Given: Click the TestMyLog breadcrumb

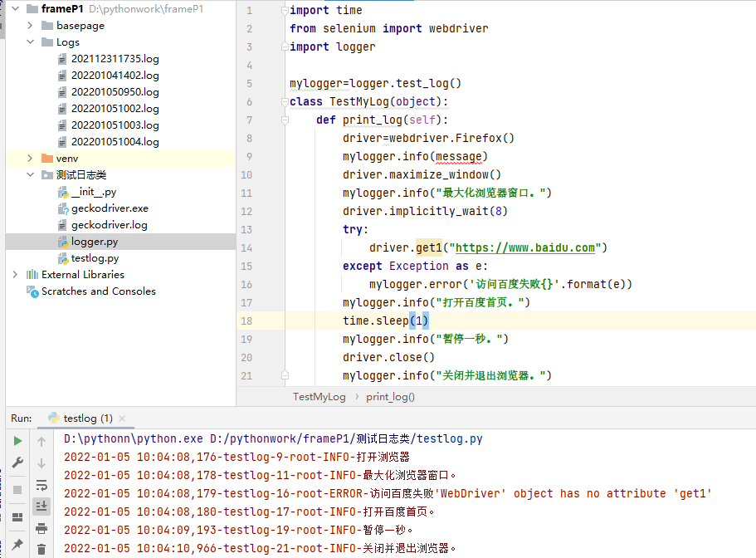Looking at the screenshot, I should pos(319,397).
